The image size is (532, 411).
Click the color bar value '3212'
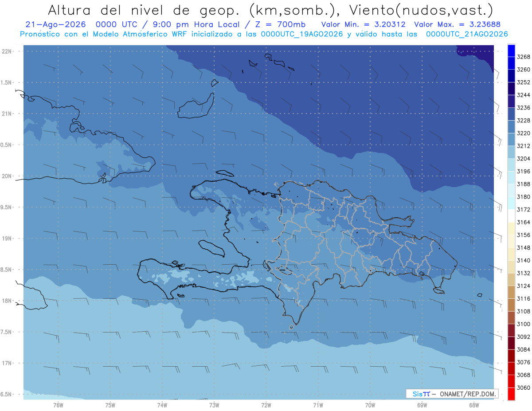pos(524,146)
